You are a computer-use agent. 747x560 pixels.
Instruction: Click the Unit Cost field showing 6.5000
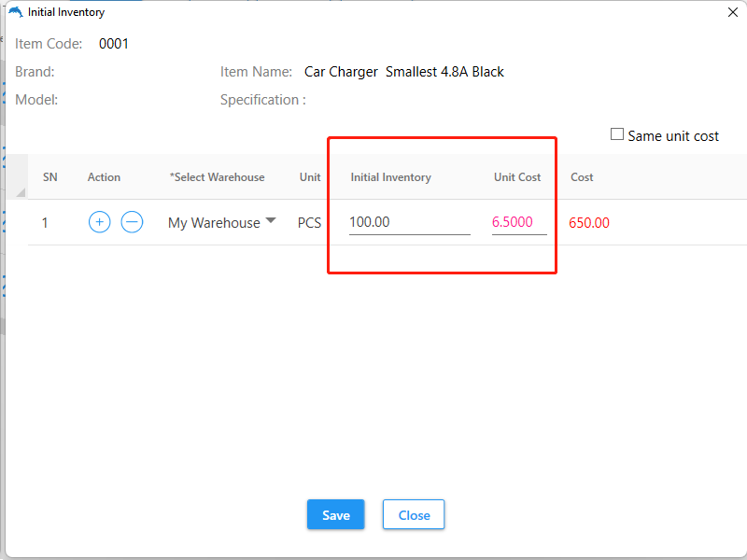518,222
